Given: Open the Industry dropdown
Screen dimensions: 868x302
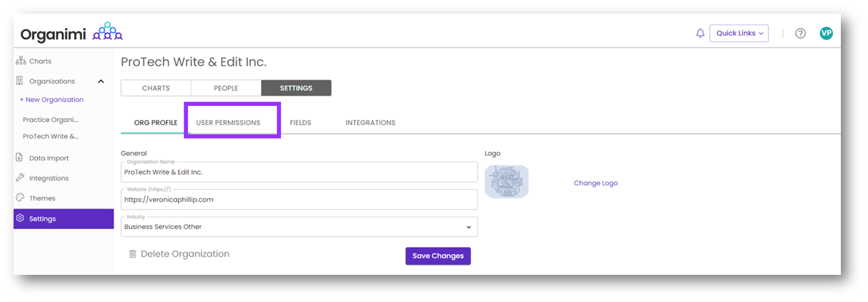Looking at the screenshot, I should (x=469, y=228).
